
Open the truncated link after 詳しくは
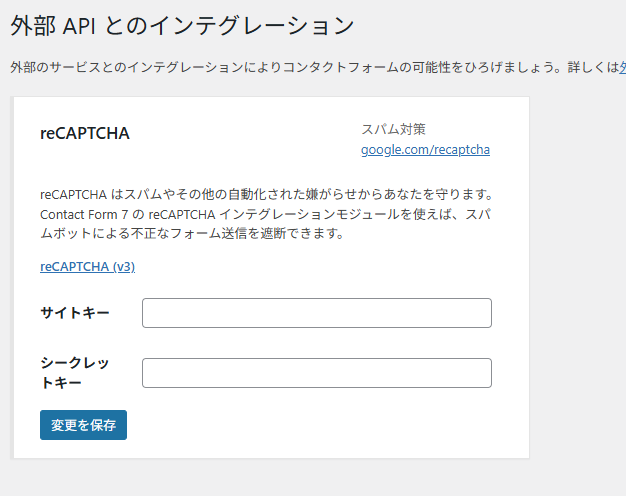click(620, 67)
